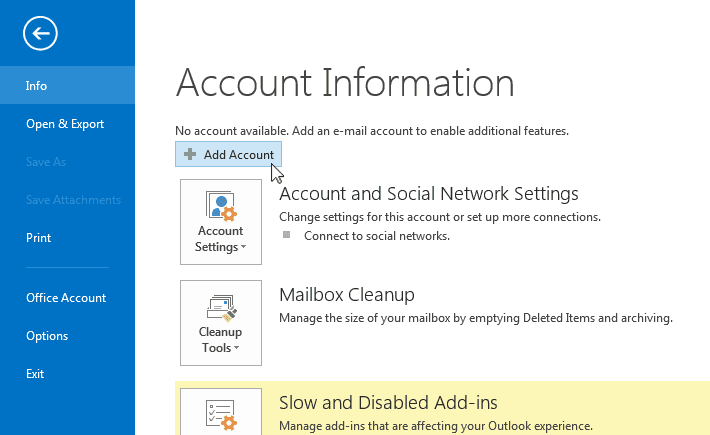Click the Account Information heading
The image size is (710, 435).
tap(345, 83)
